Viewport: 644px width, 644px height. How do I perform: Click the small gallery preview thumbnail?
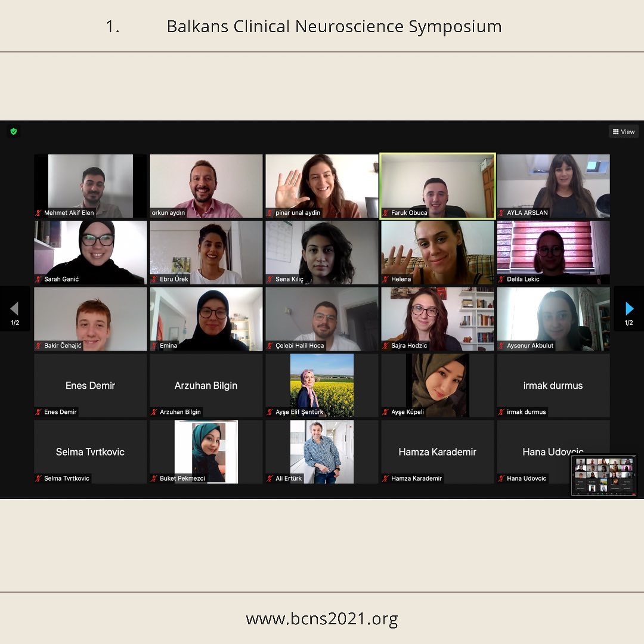(603, 475)
